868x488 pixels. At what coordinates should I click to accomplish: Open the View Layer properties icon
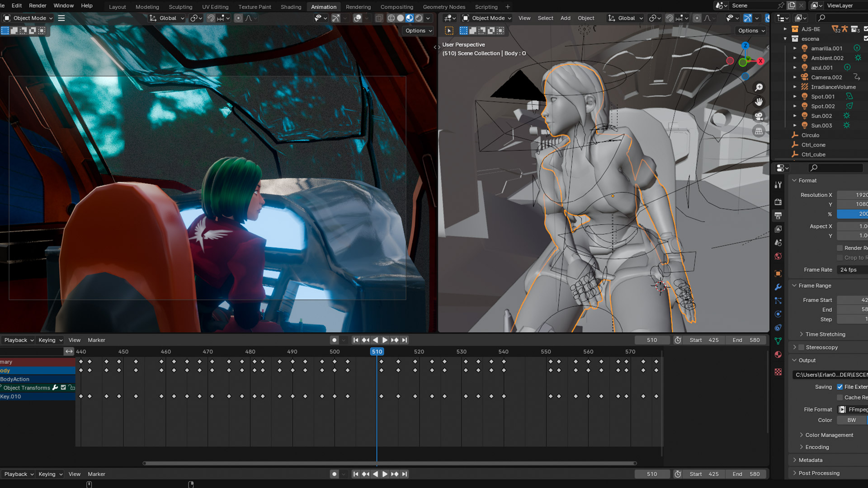coord(778,229)
